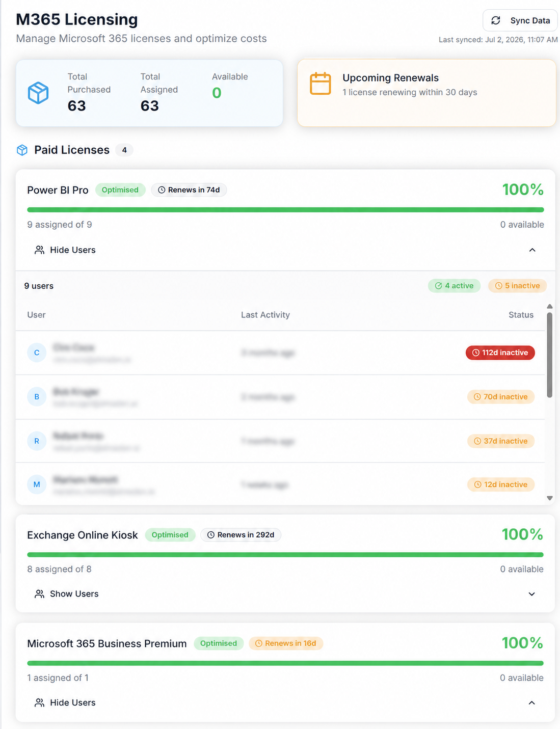Click clock icon in 12d inactive badge

click(x=477, y=484)
